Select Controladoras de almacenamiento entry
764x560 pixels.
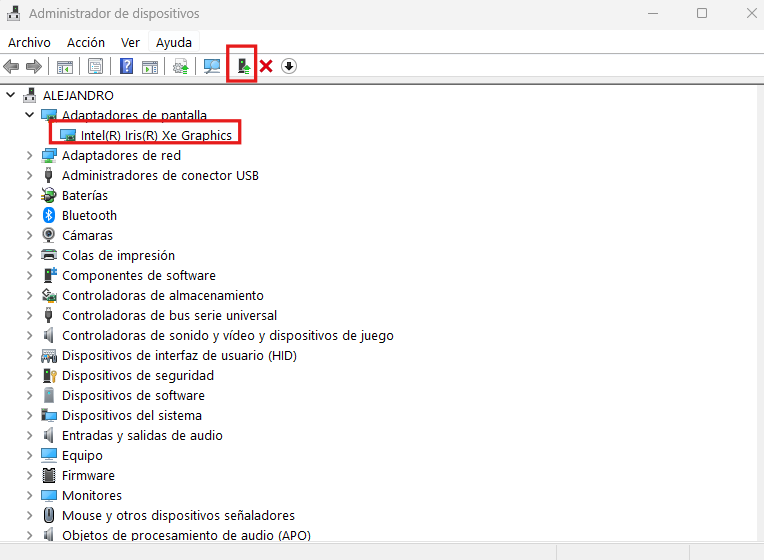162,295
